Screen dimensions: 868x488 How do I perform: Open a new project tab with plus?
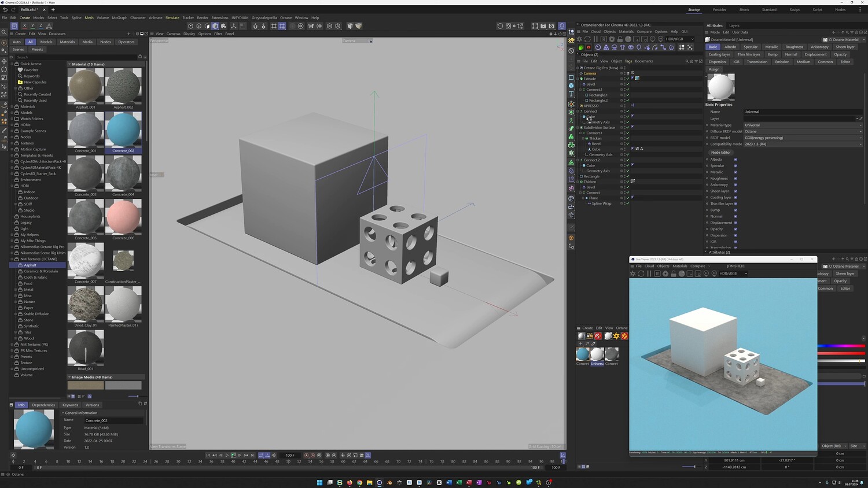[x=53, y=9]
